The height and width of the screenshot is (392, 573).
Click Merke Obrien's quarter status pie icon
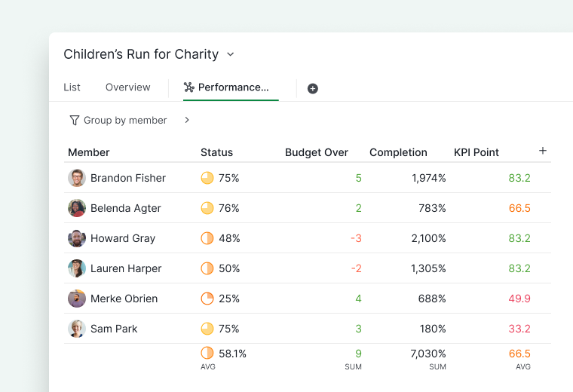pyautogui.click(x=207, y=299)
